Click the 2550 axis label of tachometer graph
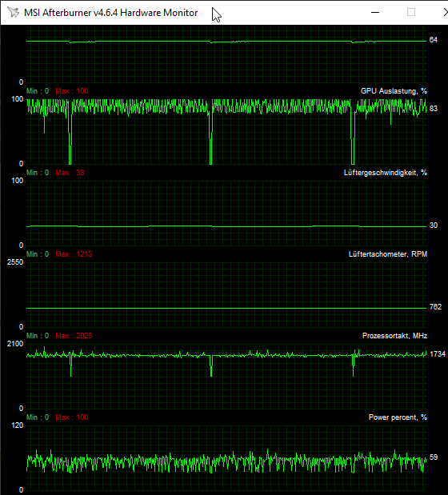The image size is (448, 495). (15, 262)
